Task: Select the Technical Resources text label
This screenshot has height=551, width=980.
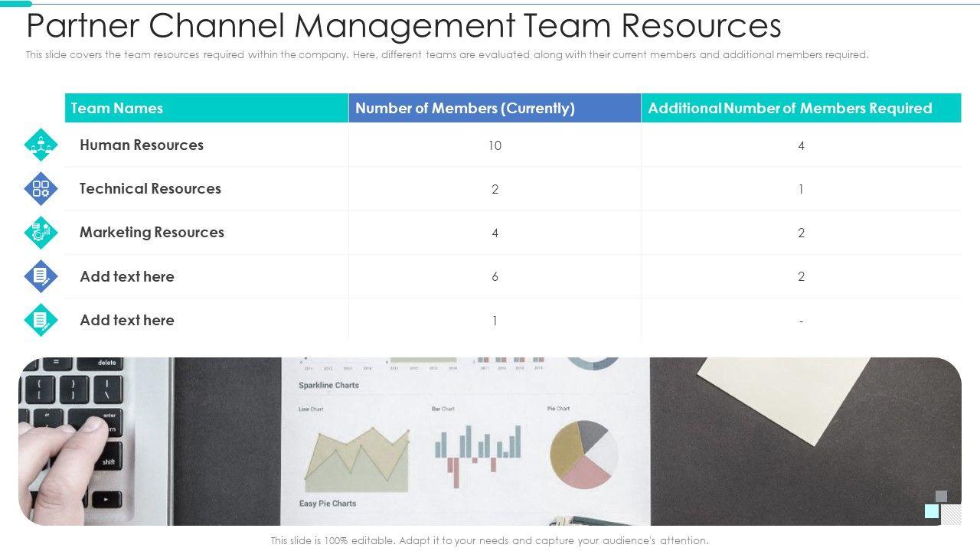Action: [150, 188]
